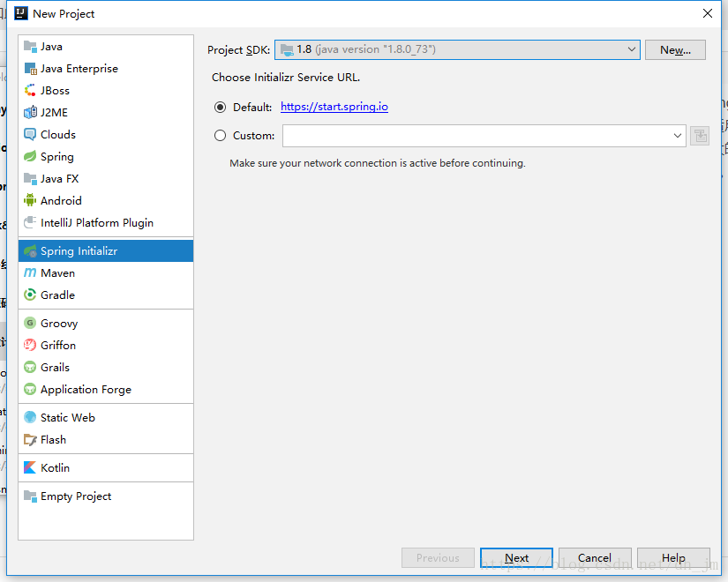The height and width of the screenshot is (582, 728).
Task: Select the Android list entry
Action: tap(106, 200)
